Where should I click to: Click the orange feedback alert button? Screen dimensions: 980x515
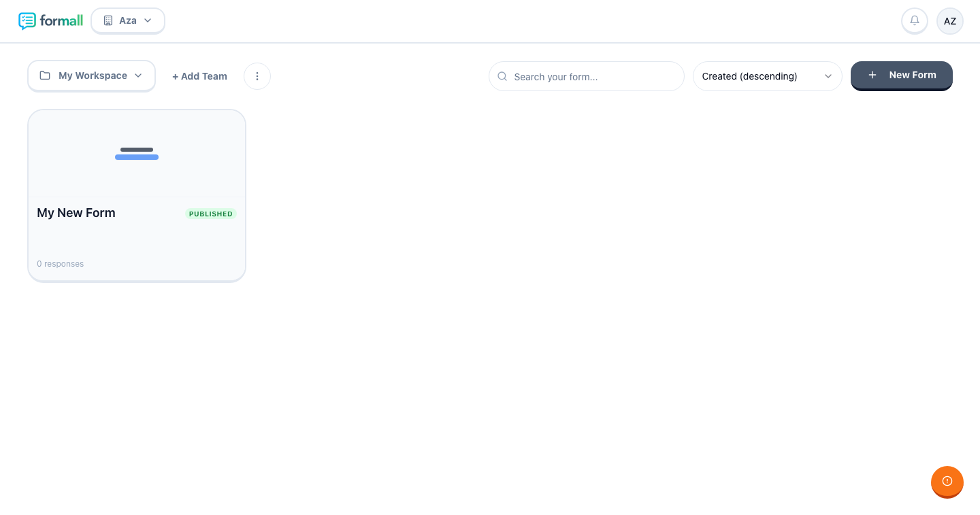coord(947,482)
